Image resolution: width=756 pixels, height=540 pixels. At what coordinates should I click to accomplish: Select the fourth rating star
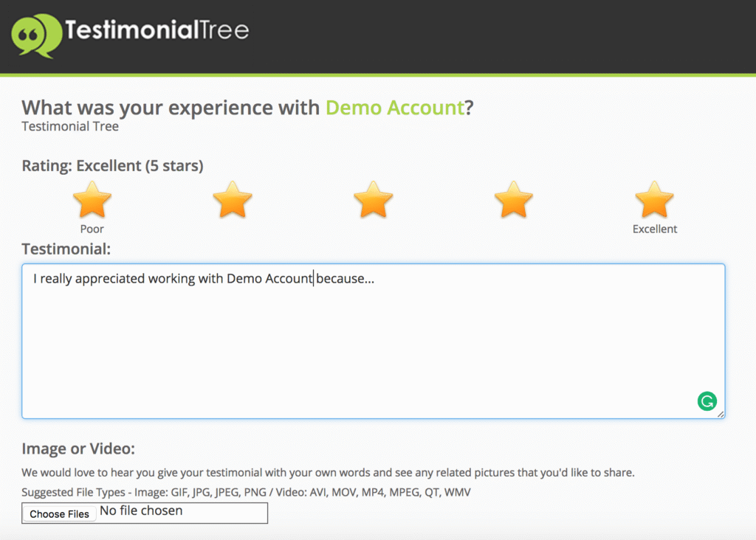pyautogui.click(x=513, y=198)
